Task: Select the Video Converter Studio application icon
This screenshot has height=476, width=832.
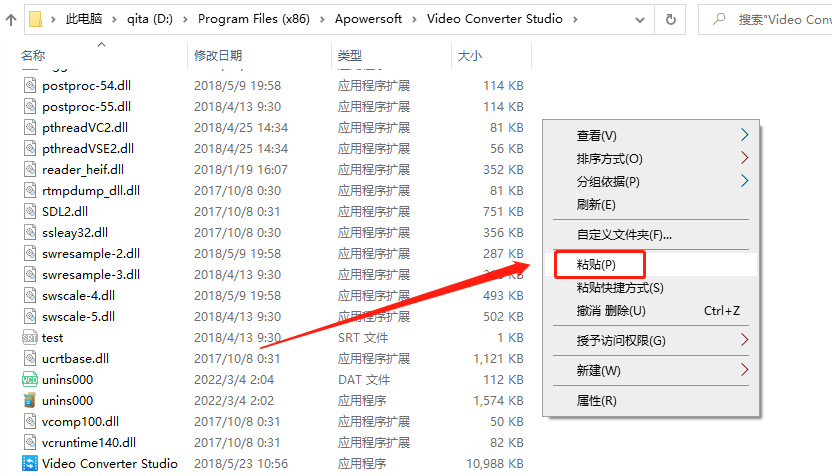Action: click(30, 463)
